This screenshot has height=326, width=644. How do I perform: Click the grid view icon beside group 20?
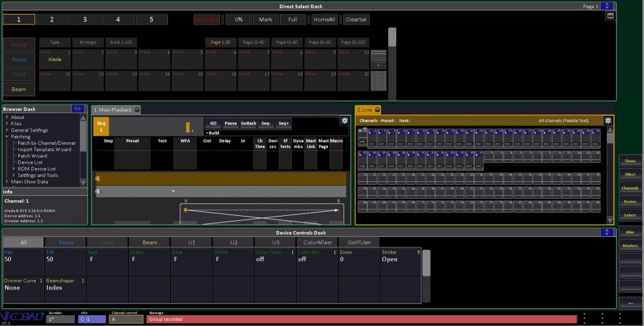[378, 80]
